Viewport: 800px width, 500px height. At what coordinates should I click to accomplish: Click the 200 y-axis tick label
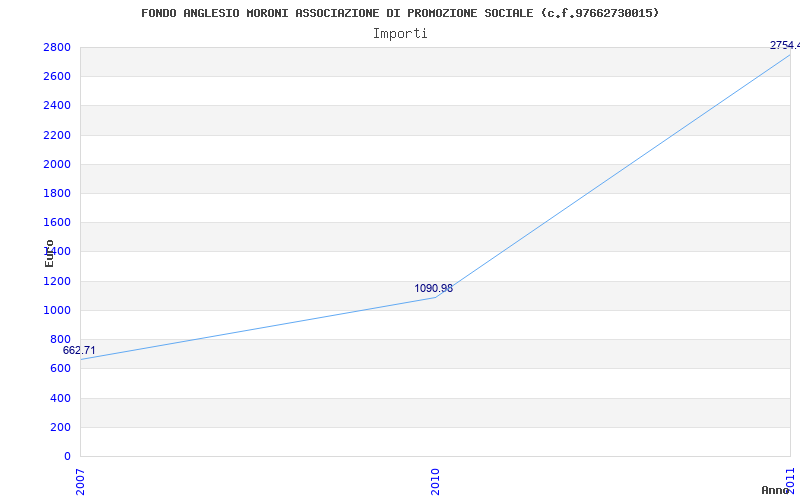pyautogui.click(x=60, y=427)
